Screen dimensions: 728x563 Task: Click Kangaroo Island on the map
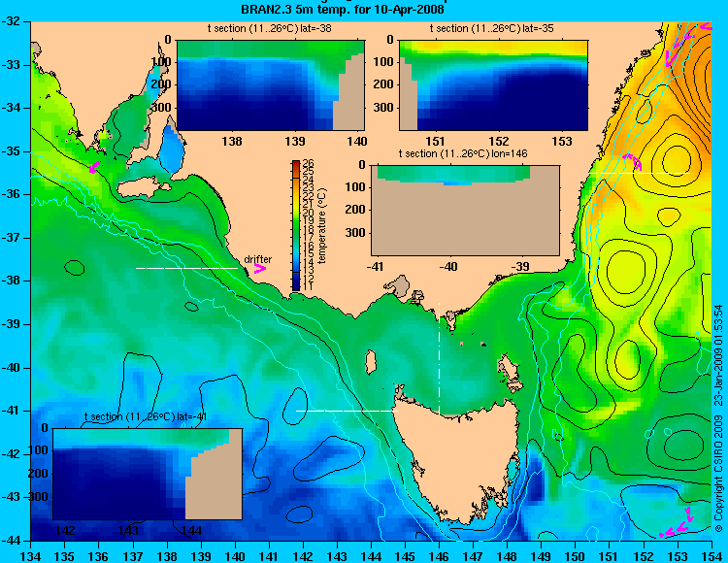click(x=143, y=188)
